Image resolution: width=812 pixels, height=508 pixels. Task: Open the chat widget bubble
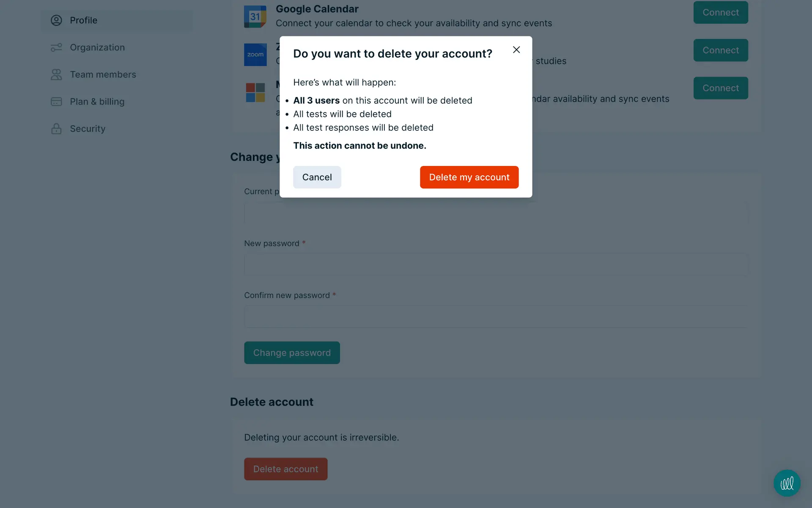pyautogui.click(x=787, y=483)
